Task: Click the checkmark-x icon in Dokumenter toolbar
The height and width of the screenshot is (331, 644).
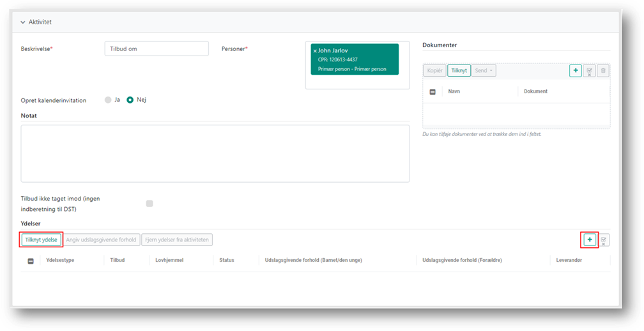Action: point(590,70)
